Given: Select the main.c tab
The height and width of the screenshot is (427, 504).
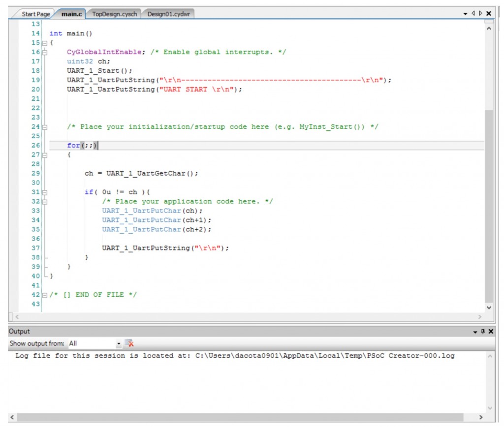Looking at the screenshot, I should [71, 14].
